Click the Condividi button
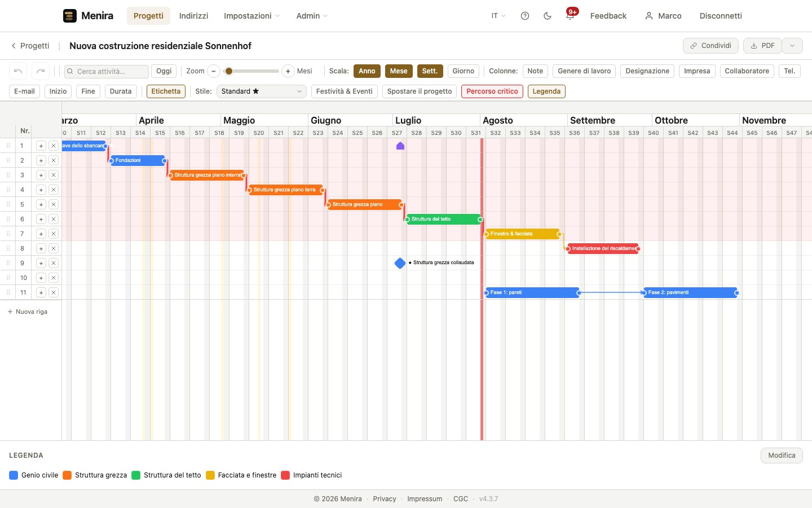The image size is (812, 508). [710, 46]
